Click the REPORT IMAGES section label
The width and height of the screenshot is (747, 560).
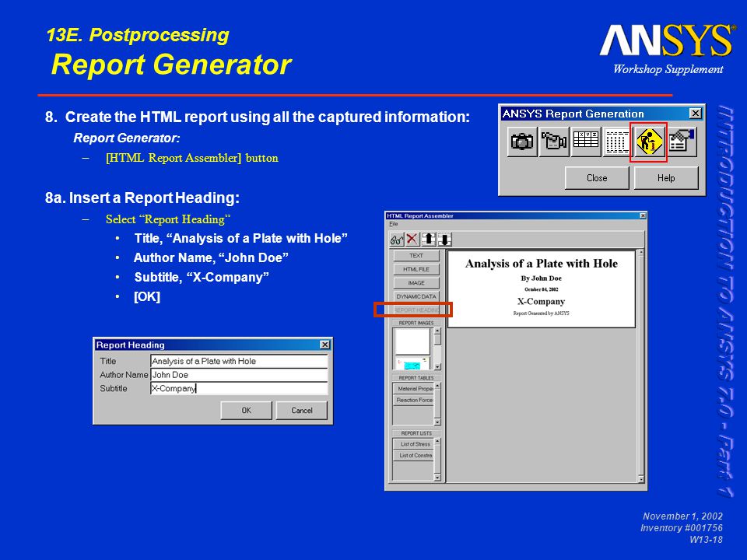416,323
